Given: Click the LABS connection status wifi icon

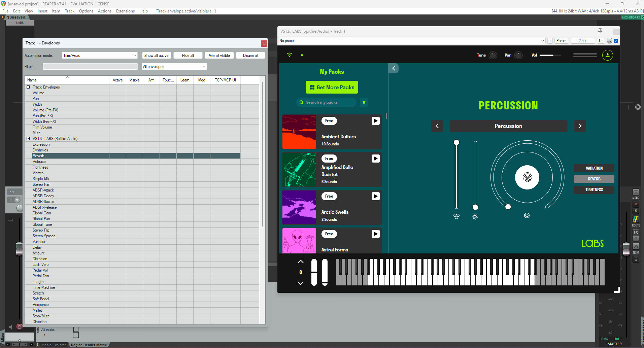Looking at the screenshot, I should pos(290,55).
